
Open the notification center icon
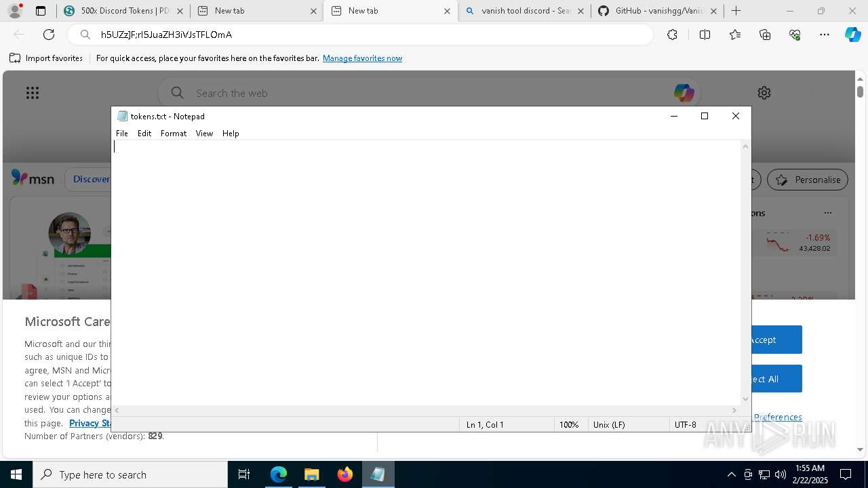[x=846, y=474]
